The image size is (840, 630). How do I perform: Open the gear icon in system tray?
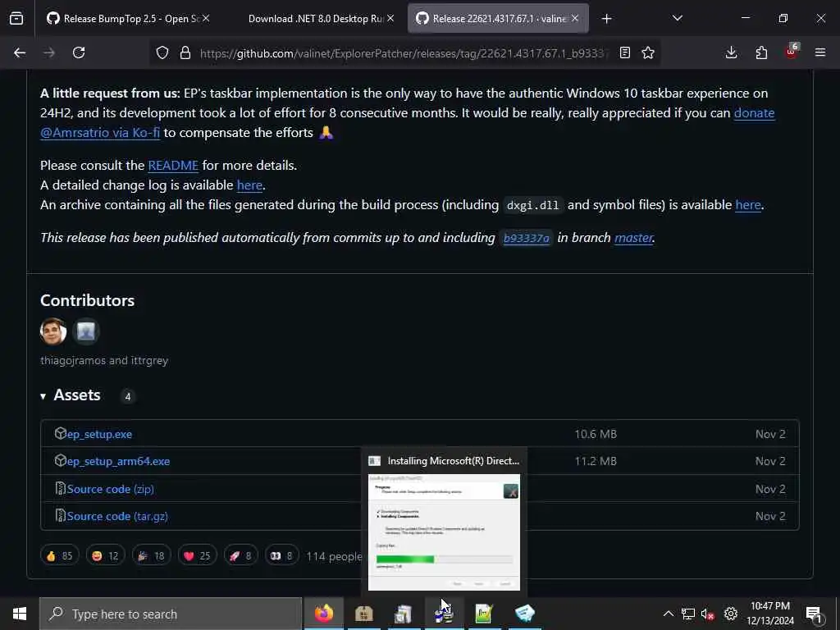[x=731, y=614]
